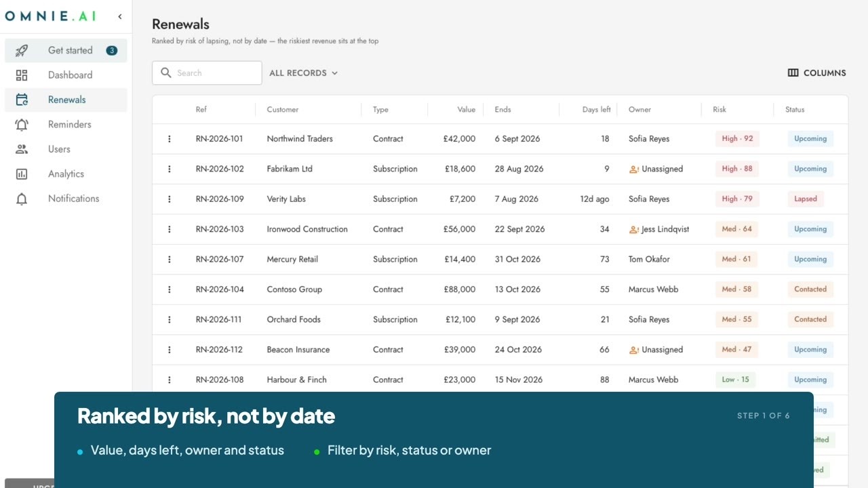
Task: Click unassigned owner icon on Fabrikam Ltd row
Action: pyautogui.click(x=634, y=169)
